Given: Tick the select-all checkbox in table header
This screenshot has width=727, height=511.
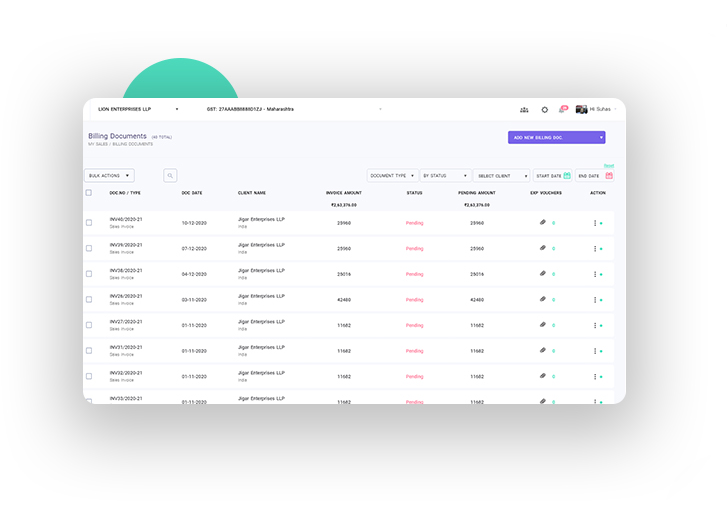Looking at the screenshot, I should [89, 192].
